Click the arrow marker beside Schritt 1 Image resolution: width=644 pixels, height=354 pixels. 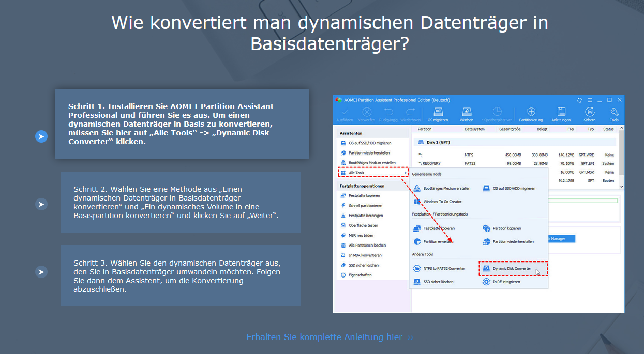click(41, 137)
